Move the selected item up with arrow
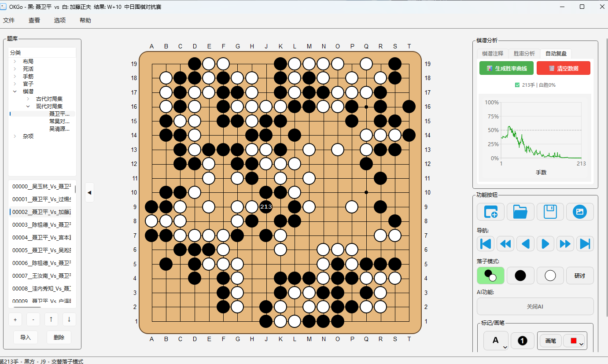 [51, 319]
